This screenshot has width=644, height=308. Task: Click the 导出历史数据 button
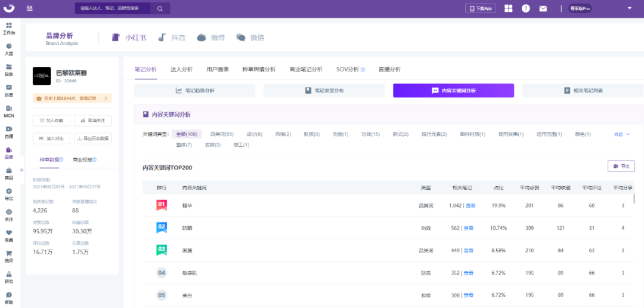point(93,139)
